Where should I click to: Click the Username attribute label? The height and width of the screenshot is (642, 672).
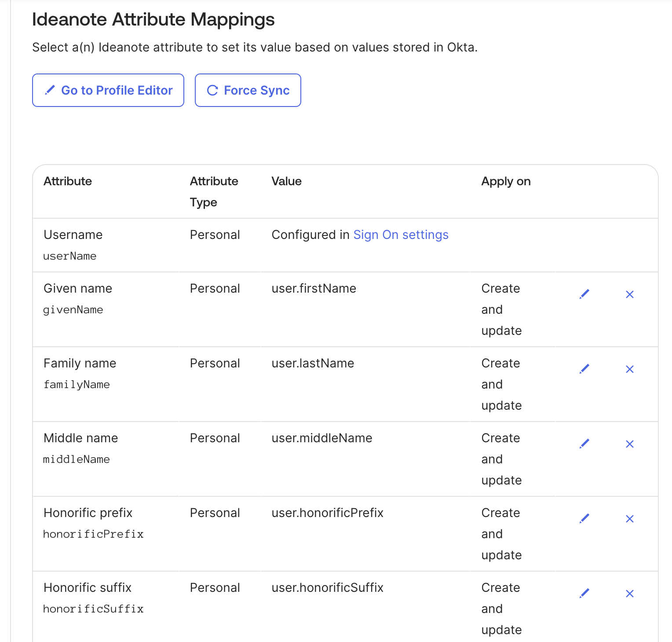(73, 235)
